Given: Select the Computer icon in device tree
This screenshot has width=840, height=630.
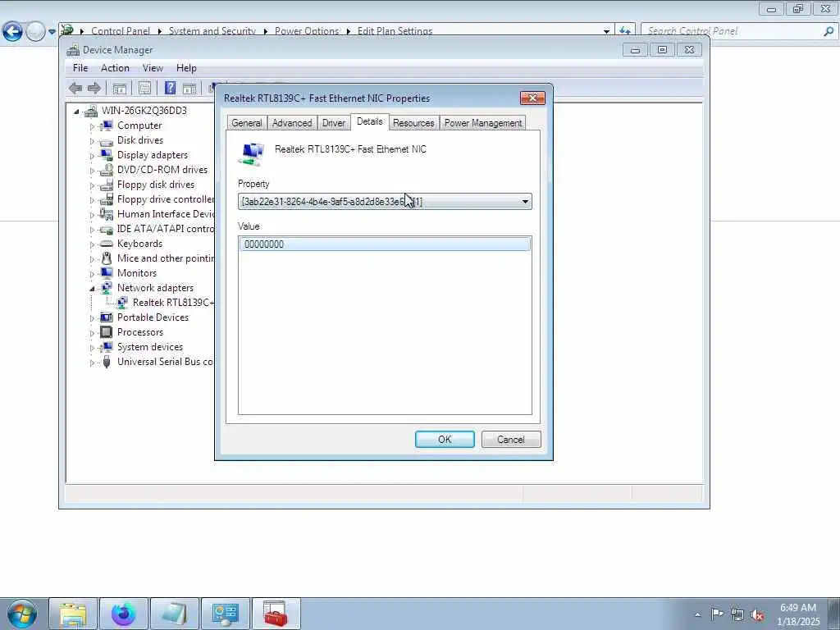Looking at the screenshot, I should coord(107,126).
